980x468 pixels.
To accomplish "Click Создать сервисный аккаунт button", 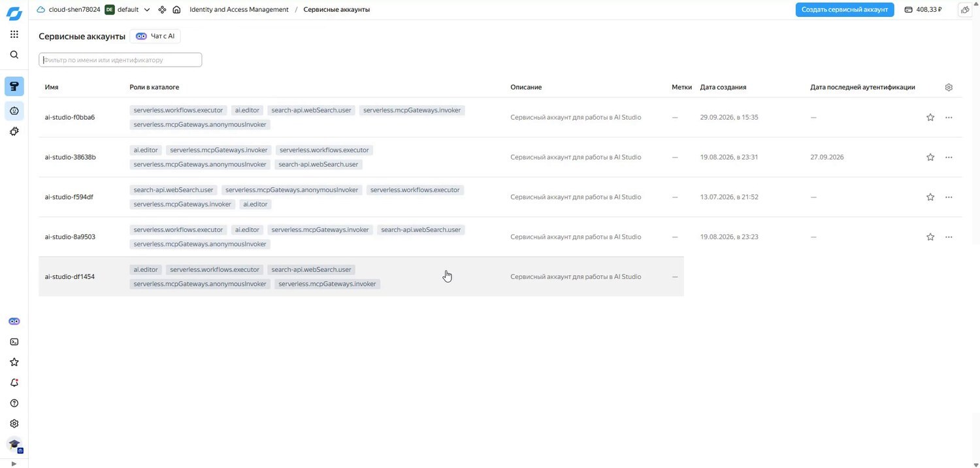I will pos(844,10).
